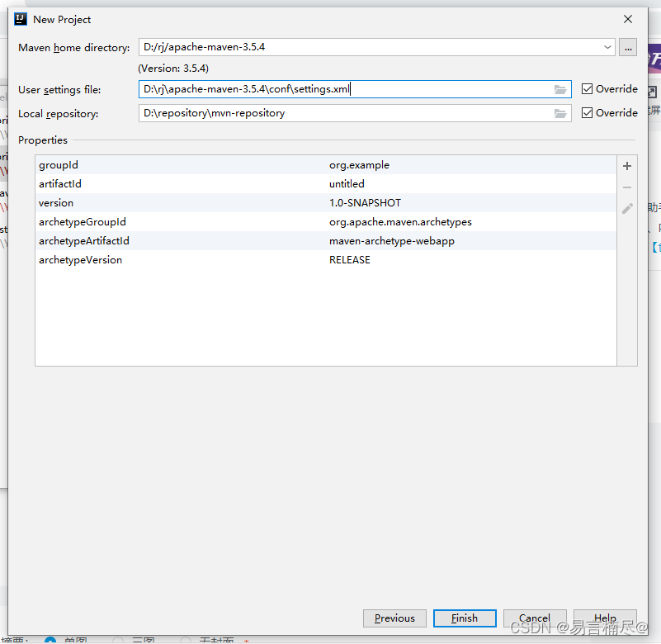Click Maven home directory path text
661x644 pixels.
[x=204, y=47]
